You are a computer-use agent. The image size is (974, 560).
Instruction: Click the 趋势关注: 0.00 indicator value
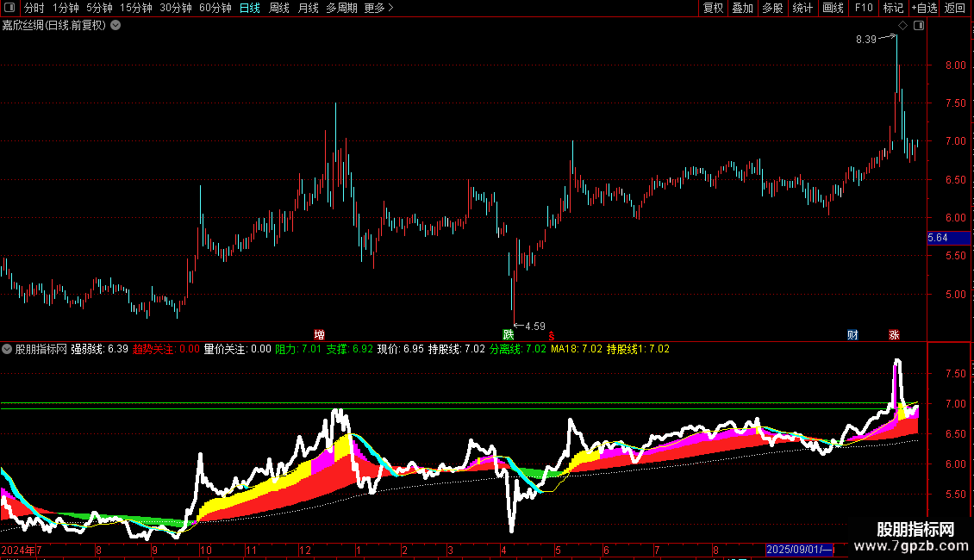point(166,349)
